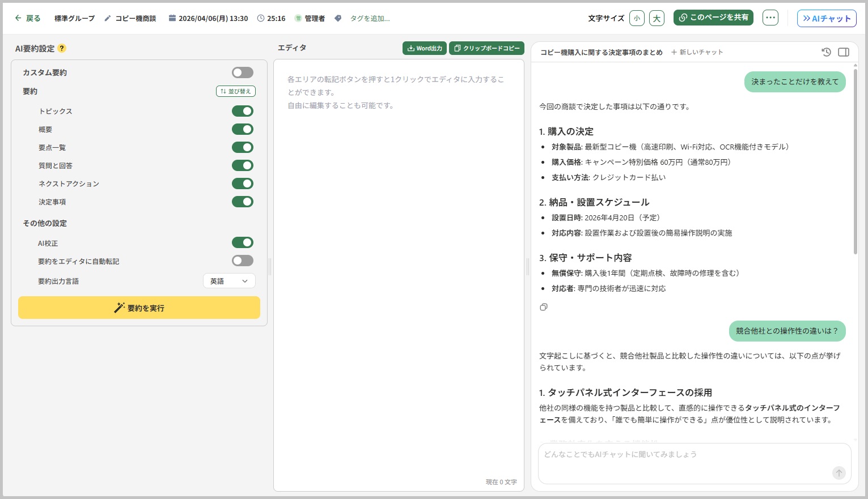Screen dimensions: 868x499
Task: Toggle ネクストアクション switch
Action: (243, 184)
